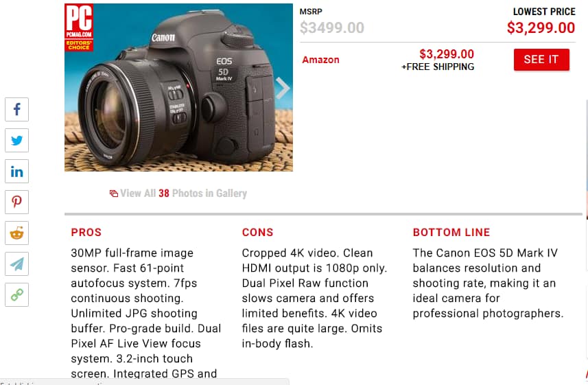This screenshot has height=385, width=588.
Task: Click the $3,299.00 Amazon price
Action: click(447, 54)
